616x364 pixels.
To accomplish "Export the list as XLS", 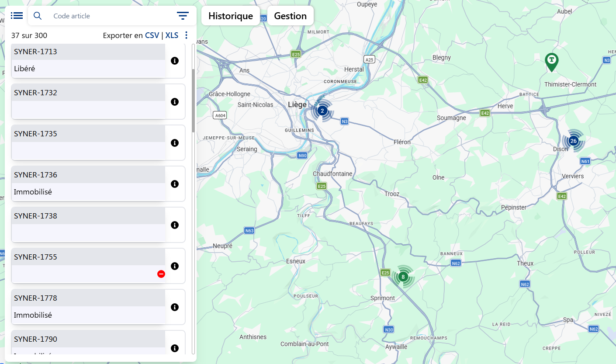I will tap(172, 35).
